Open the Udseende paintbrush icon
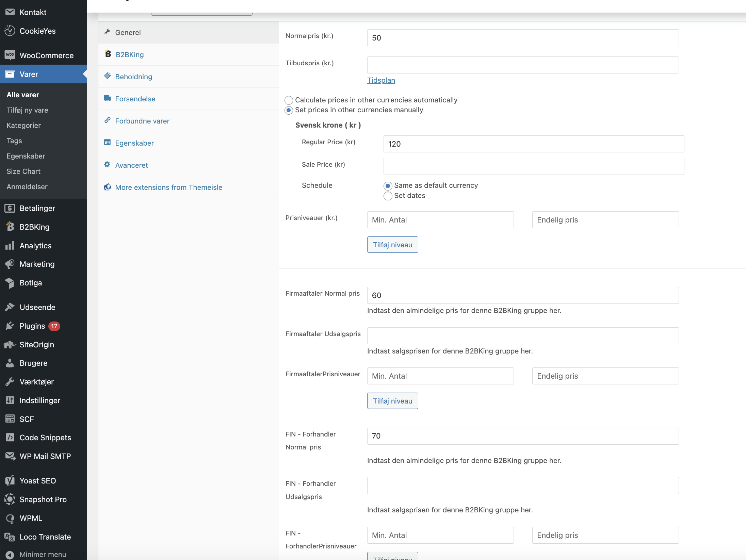 tap(10, 307)
